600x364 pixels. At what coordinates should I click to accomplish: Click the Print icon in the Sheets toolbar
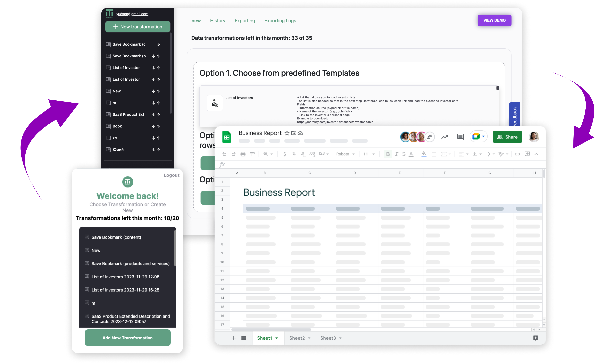[243, 154]
